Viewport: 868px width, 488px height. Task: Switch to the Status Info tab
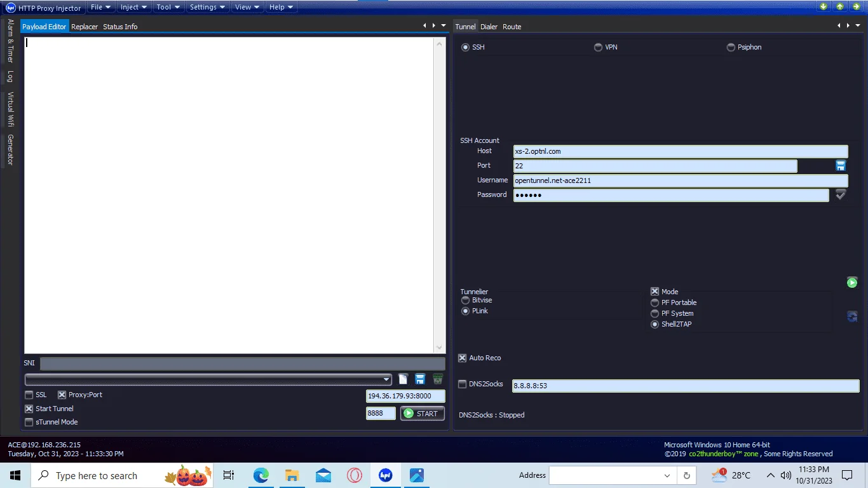click(x=120, y=27)
